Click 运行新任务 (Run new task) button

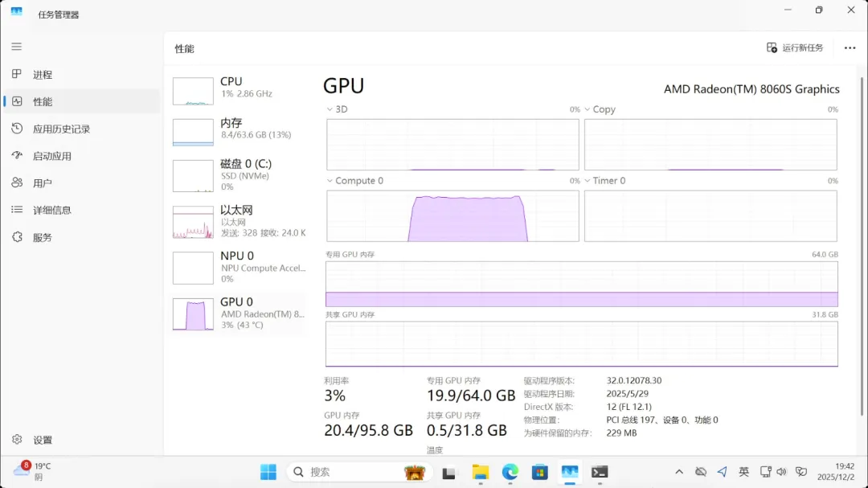[795, 48]
